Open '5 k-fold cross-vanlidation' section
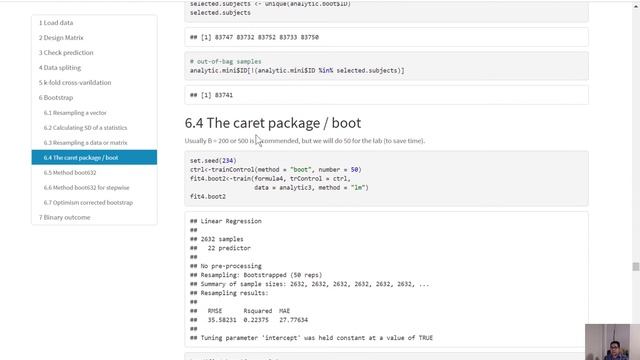 pyautogui.click(x=75, y=82)
